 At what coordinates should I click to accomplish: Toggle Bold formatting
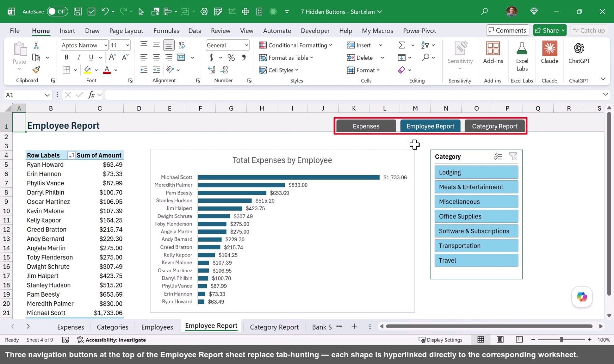pyautogui.click(x=66, y=57)
